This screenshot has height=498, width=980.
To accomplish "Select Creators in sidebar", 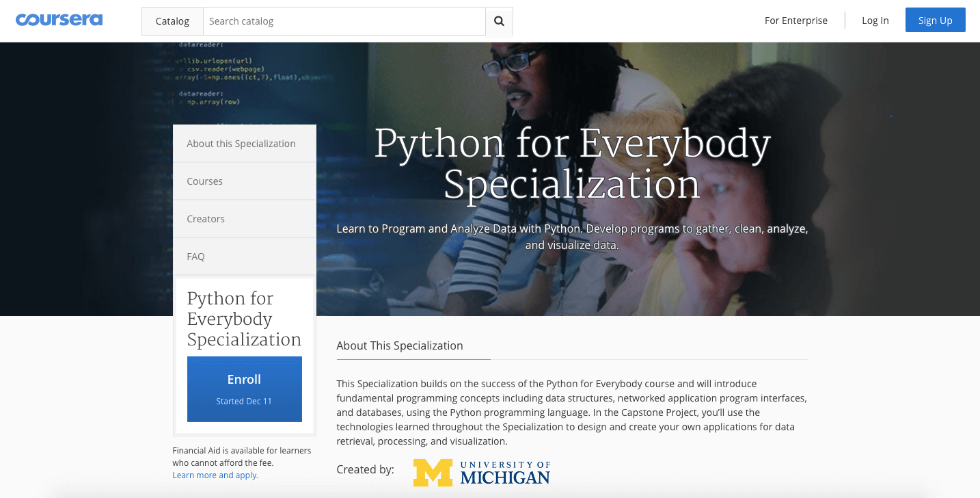I will tap(245, 219).
